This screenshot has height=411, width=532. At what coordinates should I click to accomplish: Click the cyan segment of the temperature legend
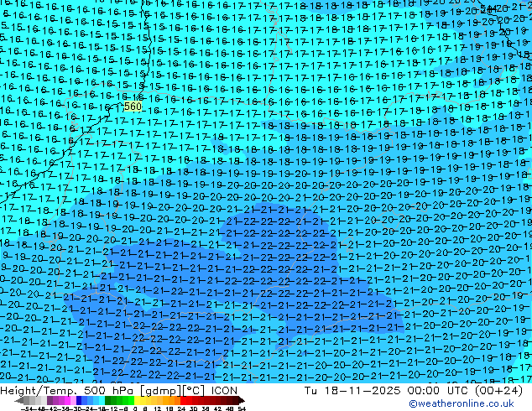(x=102, y=400)
